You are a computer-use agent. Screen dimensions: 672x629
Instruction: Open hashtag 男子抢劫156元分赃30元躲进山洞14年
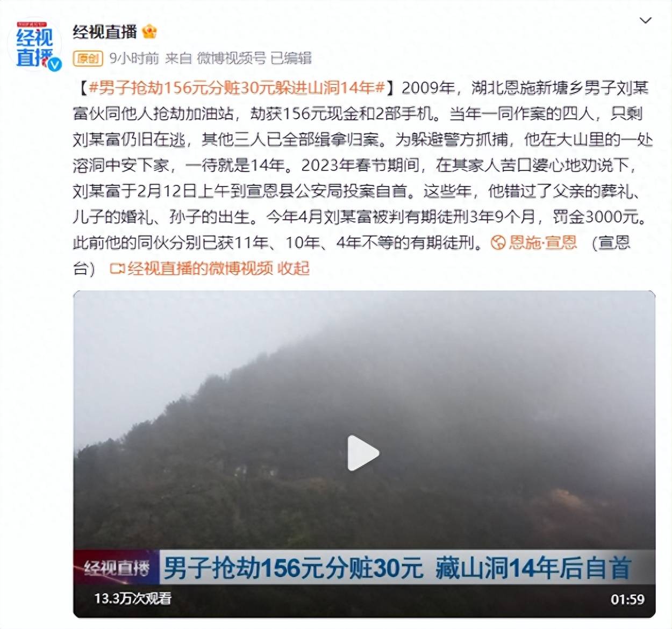tap(237, 87)
